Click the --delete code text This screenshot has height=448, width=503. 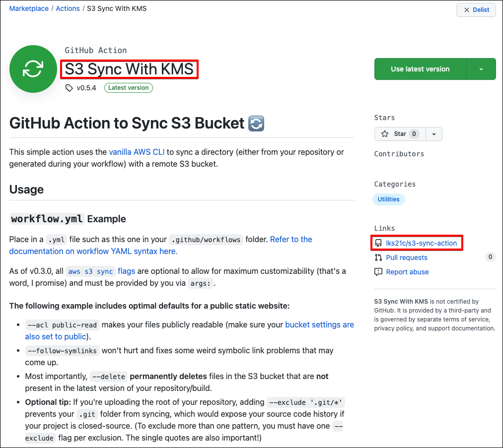click(108, 376)
